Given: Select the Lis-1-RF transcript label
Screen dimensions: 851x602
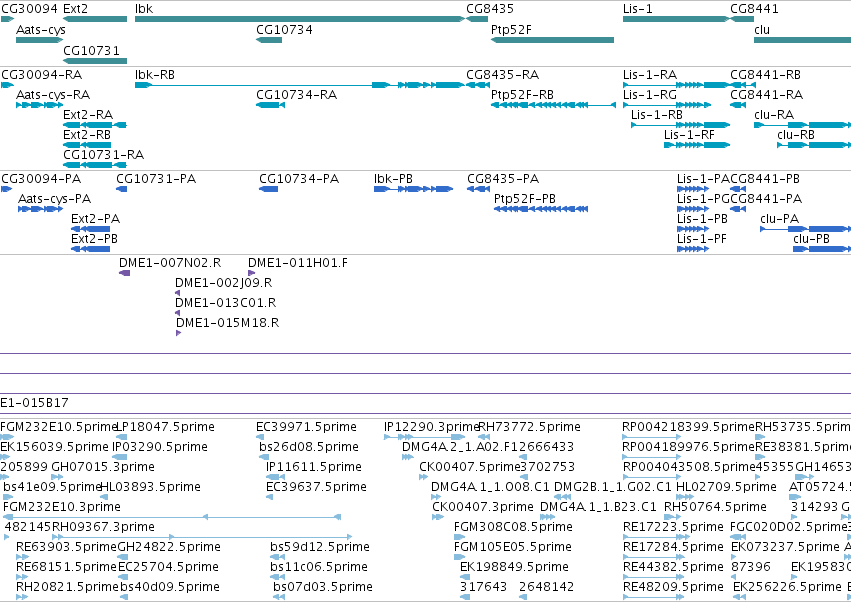Looking at the screenshot, I should pyautogui.click(x=689, y=135).
